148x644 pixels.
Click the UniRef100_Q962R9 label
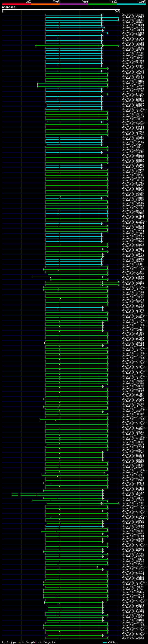click(x=133, y=193)
